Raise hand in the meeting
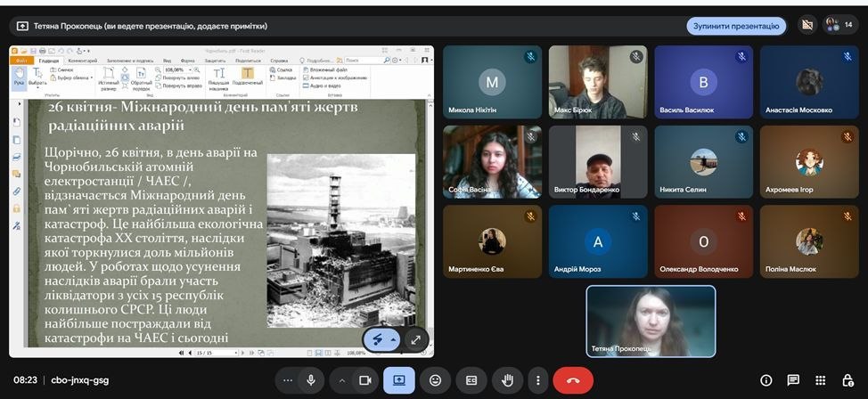 (x=507, y=380)
